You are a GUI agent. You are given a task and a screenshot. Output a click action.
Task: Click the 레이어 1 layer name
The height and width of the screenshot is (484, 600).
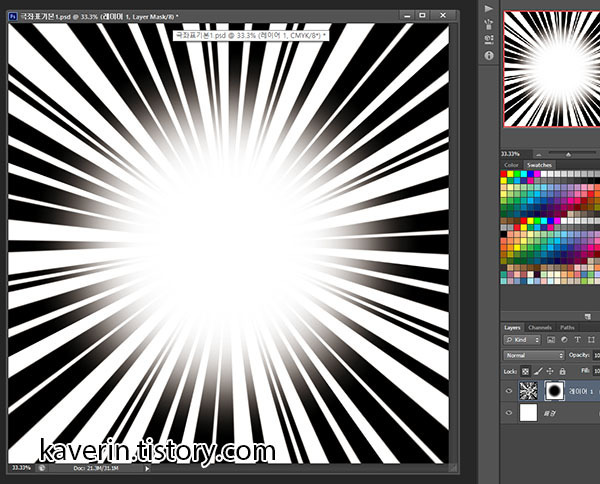[581, 391]
